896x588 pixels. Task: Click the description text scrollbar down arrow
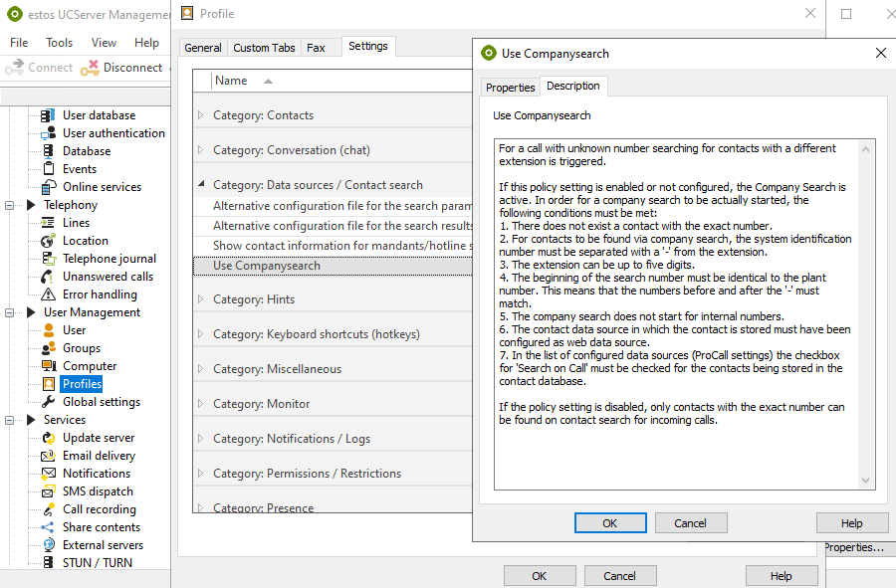point(866,481)
